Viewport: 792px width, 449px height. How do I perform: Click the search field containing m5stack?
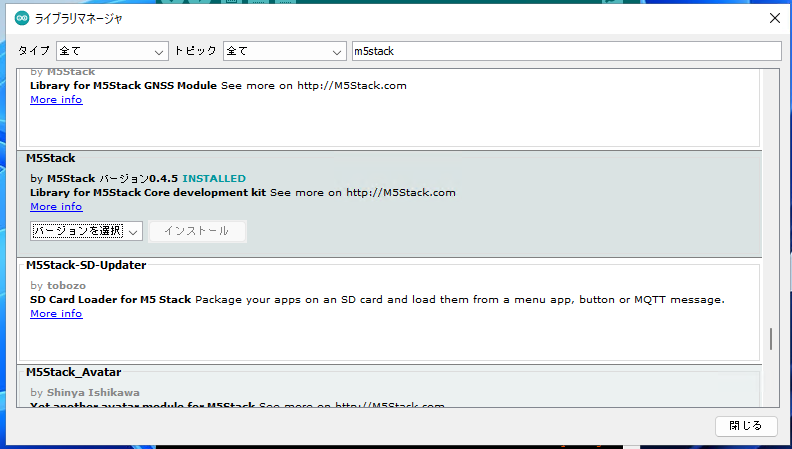[x=566, y=51]
